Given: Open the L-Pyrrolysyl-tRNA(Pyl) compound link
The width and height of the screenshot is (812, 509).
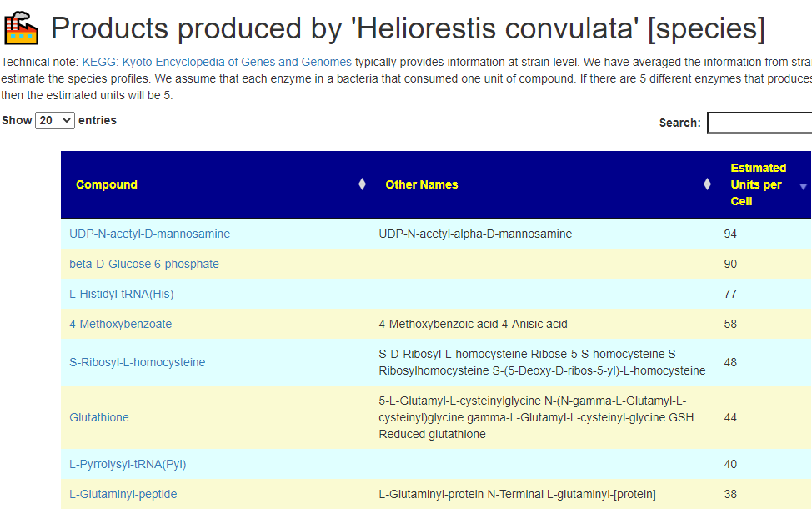Looking at the screenshot, I should pos(128,464).
